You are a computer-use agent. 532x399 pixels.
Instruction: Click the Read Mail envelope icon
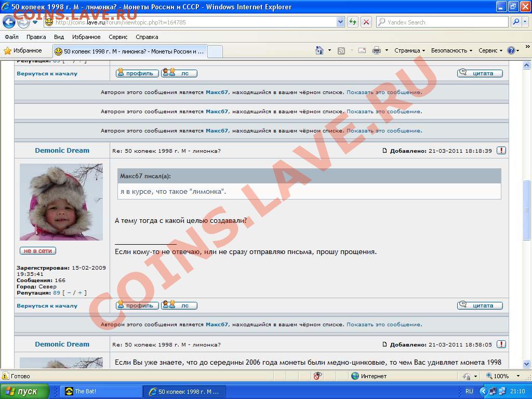(362, 50)
